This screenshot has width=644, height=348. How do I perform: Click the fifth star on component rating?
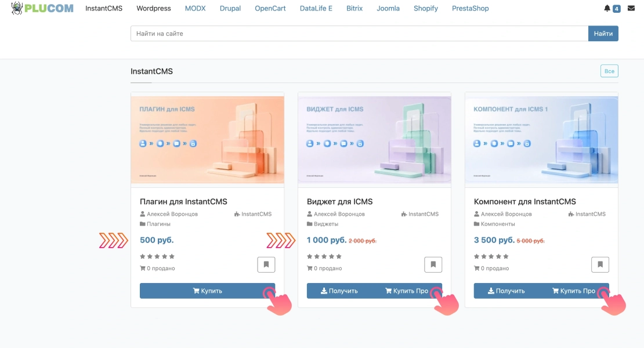[506, 256]
